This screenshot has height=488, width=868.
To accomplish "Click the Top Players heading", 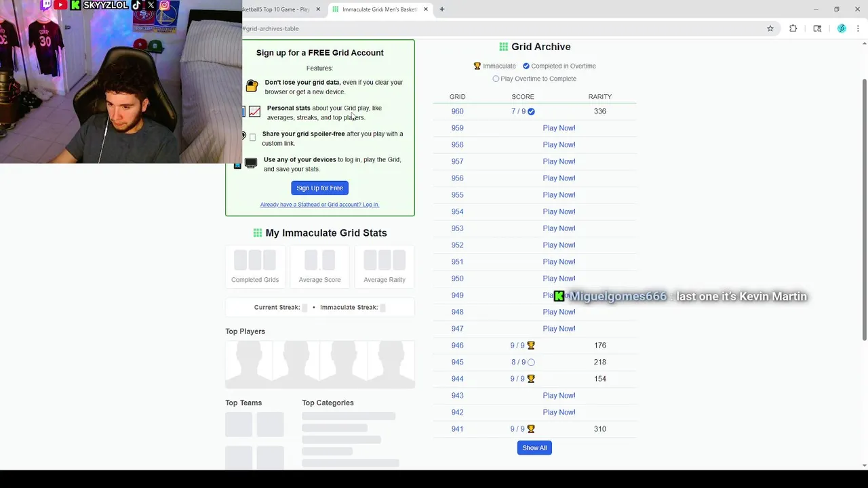I will 245,331.
